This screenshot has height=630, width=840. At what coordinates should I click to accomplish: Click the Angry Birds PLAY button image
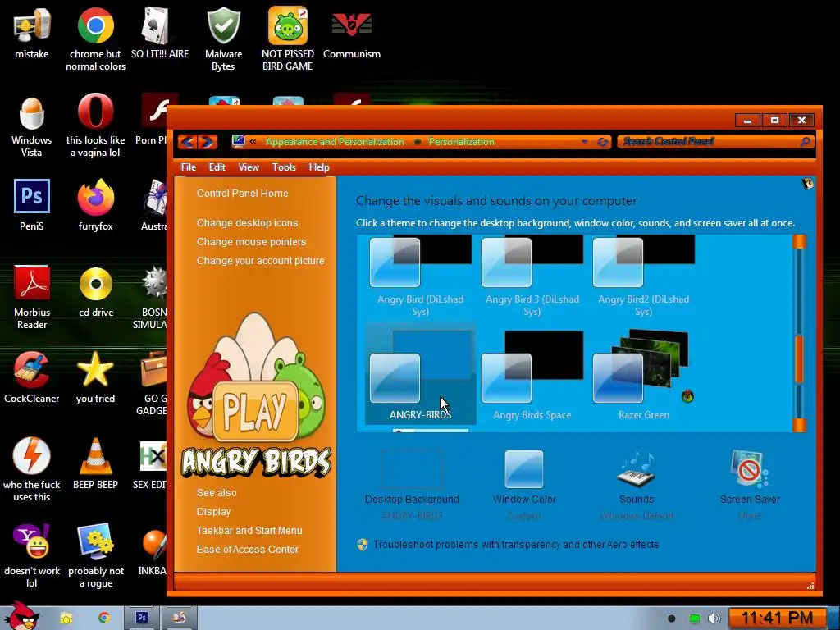(x=255, y=410)
